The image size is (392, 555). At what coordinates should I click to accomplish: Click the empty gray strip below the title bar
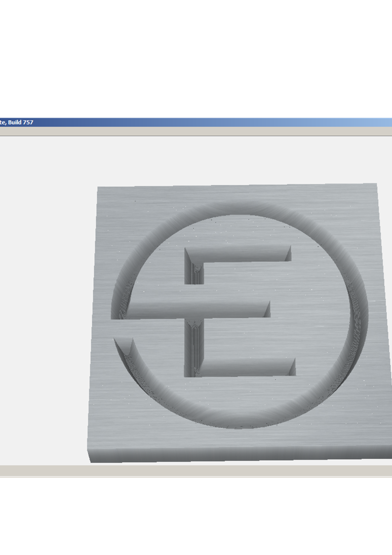pos(197,131)
